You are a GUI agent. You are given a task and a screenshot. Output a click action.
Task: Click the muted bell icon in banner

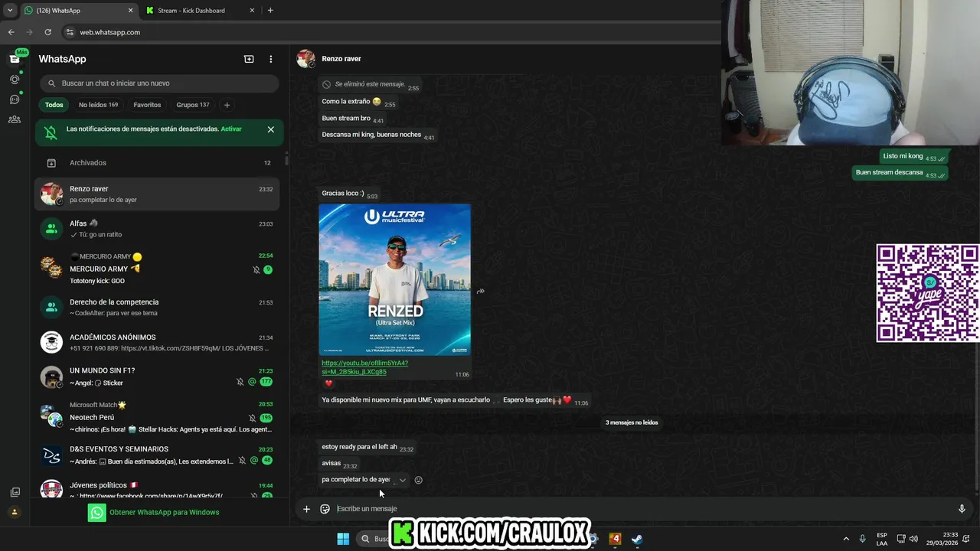pos(51,132)
